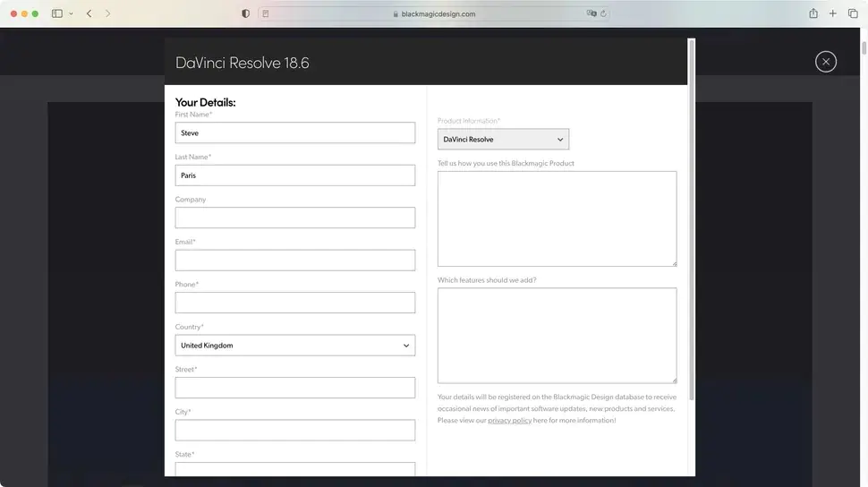The image size is (868, 487).
Task: Open the Country dropdown showing United Kingdom
Action: tap(295, 346)
